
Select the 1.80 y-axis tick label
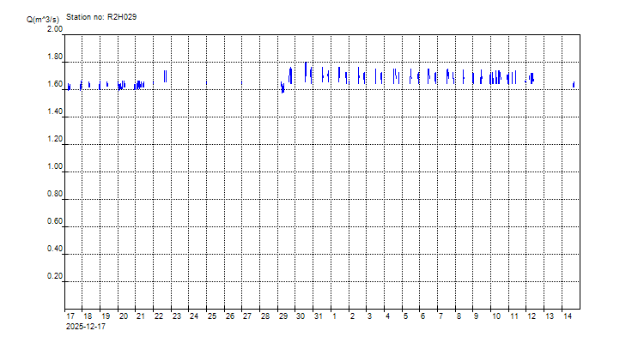click(54, 57)
